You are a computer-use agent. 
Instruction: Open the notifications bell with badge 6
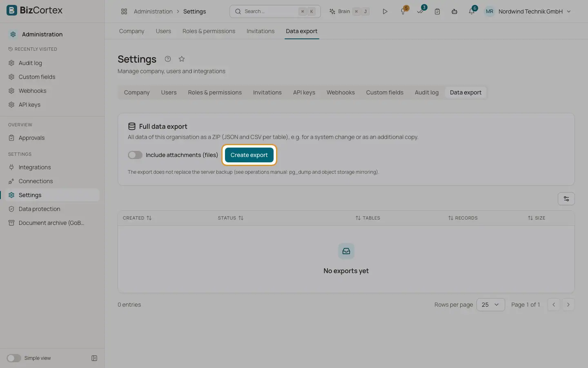tap(472, 11)
